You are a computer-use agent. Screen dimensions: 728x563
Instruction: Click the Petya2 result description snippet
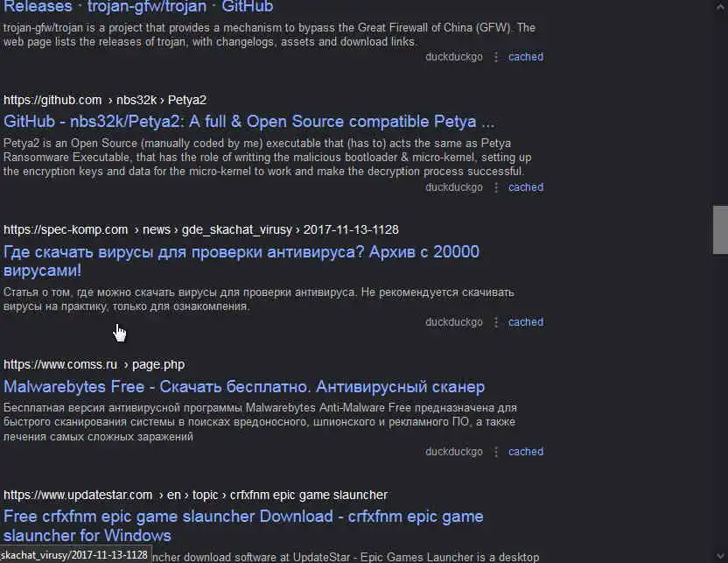[x=268, y=157]
